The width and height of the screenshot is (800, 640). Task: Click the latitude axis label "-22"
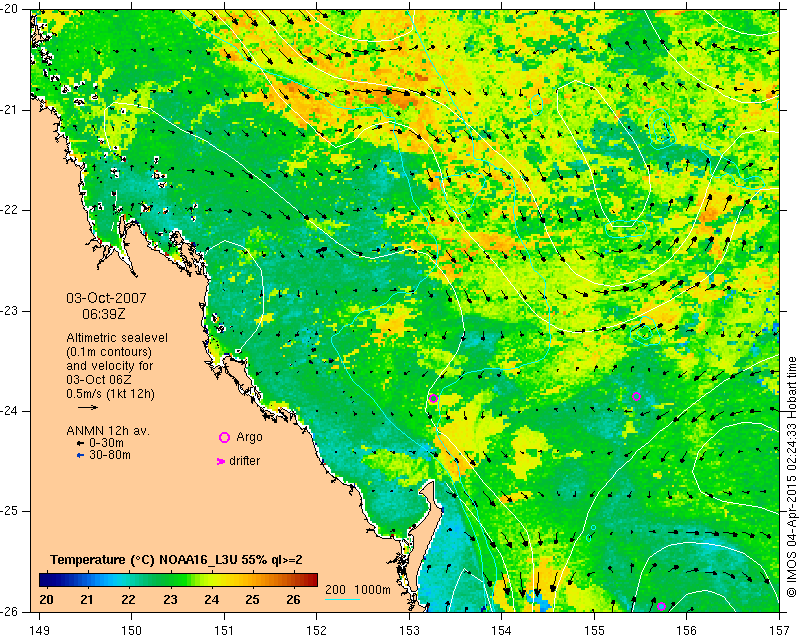[10, 210]
